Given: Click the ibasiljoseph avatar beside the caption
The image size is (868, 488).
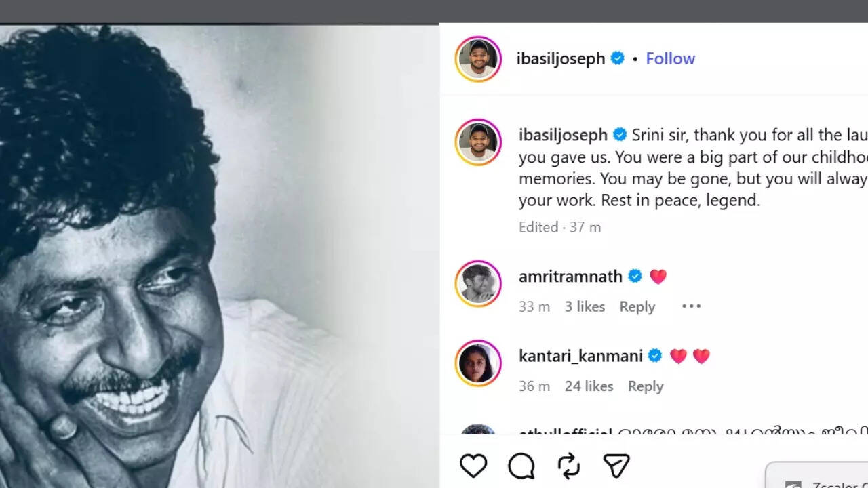Looking at the screenshot, I should 478,142.
